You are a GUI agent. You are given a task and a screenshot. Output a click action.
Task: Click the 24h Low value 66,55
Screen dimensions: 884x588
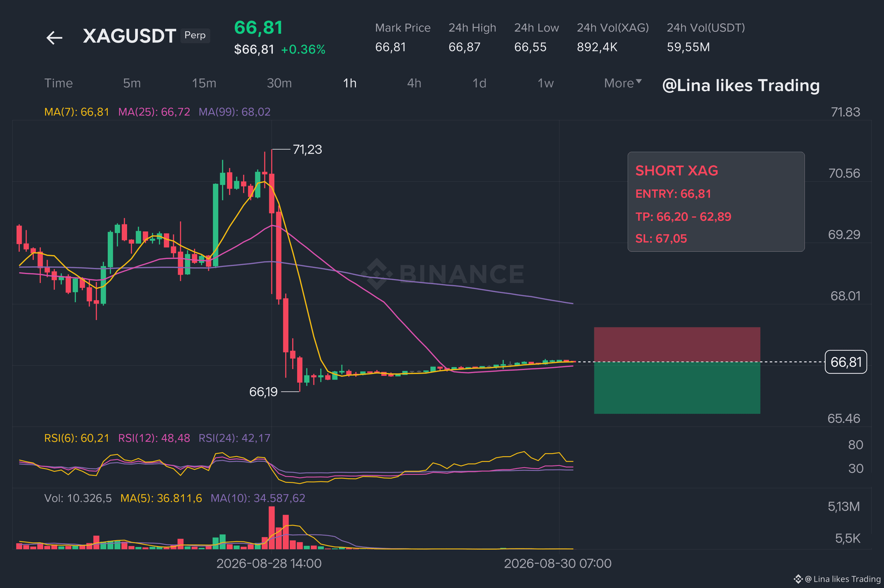tap(530, 47)
